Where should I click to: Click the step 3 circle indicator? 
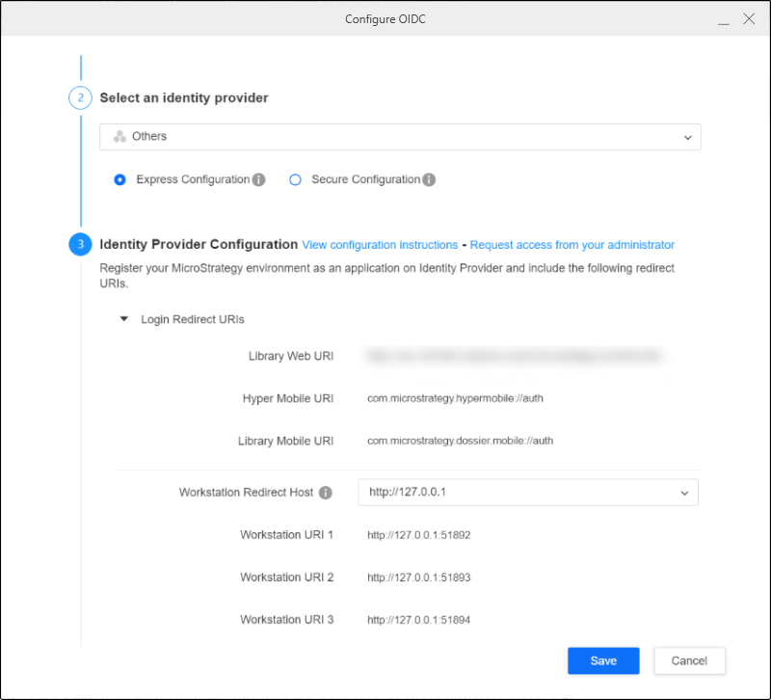click(80, 244)
